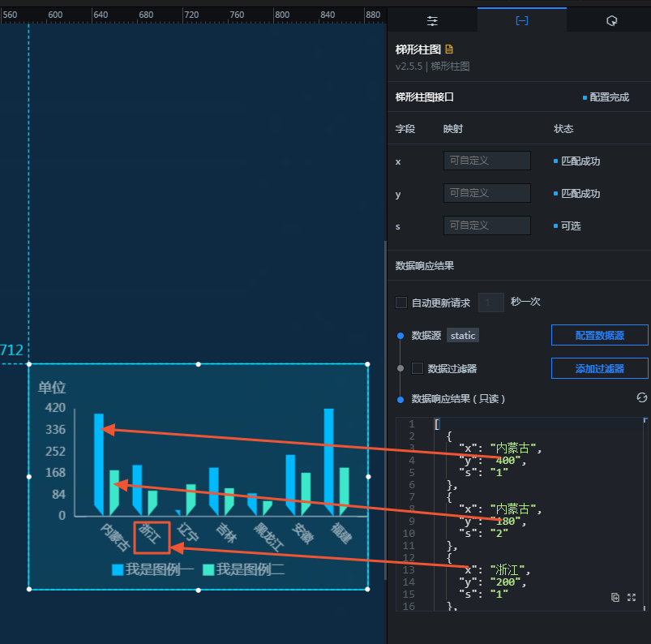651x644 pixels.
Task: Refresh the data response result
Action: [x=641, y=397]
